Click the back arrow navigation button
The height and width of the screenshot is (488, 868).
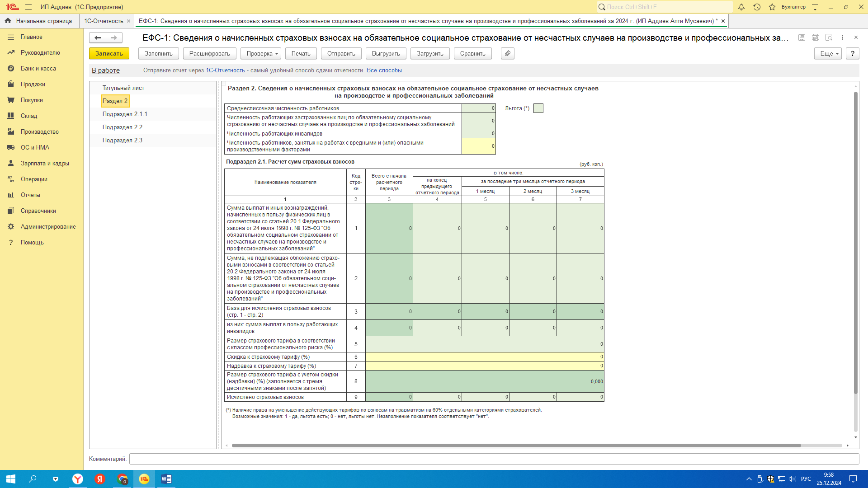pos(98,38)
